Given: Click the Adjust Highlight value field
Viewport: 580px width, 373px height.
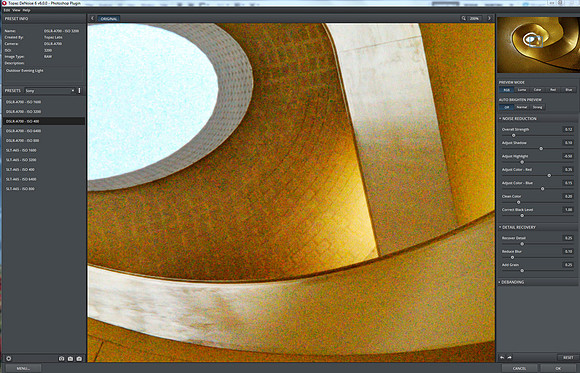Looking at the screenshot, I should pos(569,156).
